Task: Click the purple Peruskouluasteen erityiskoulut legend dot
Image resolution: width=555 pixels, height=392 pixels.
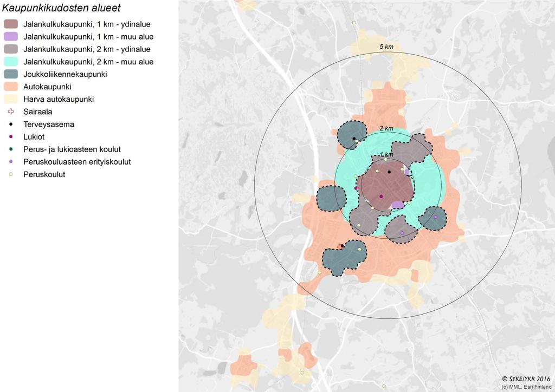Action: coord(11,161)
